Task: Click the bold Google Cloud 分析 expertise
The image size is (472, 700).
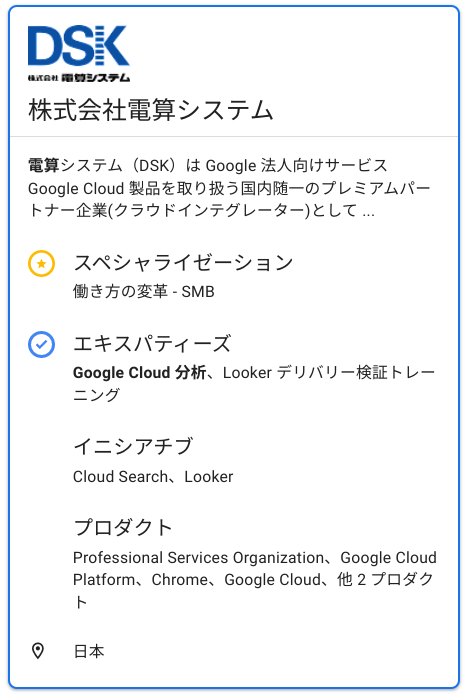Action: pos(139,372)
